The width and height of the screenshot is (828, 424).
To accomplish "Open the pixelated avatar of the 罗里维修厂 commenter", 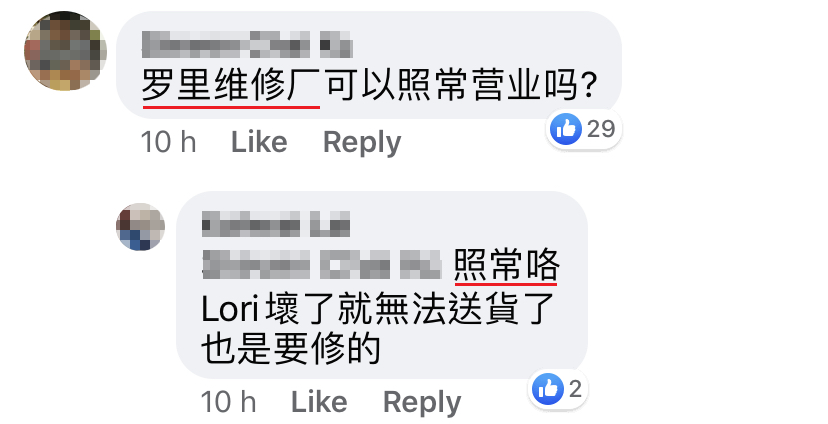I will coord(65,51).
